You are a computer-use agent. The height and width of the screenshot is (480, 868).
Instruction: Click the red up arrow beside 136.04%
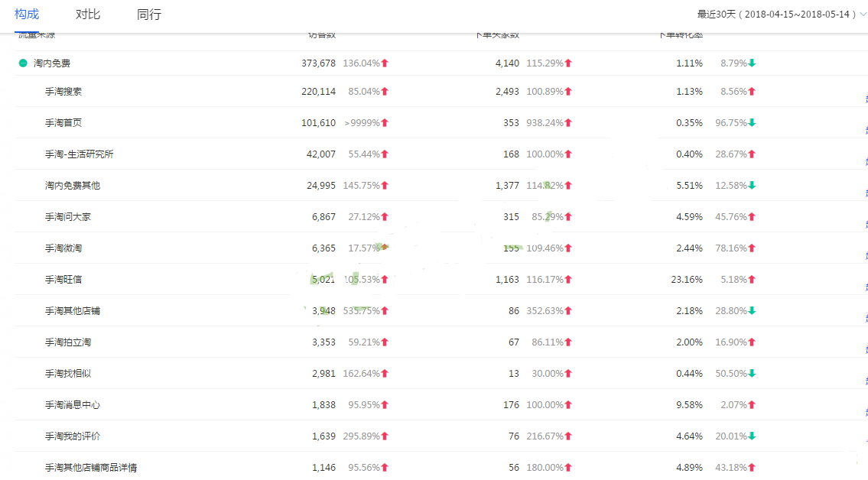tap(385, 63)
